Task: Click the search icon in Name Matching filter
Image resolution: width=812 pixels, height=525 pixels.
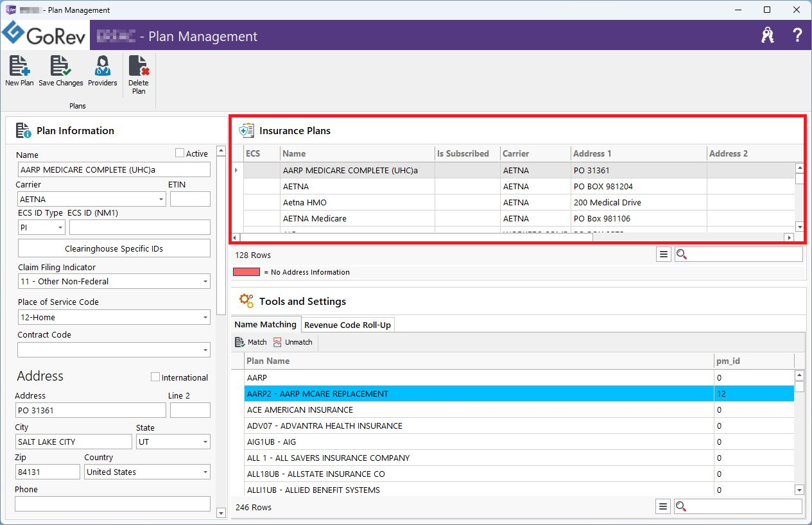Action: coord(682,507)
